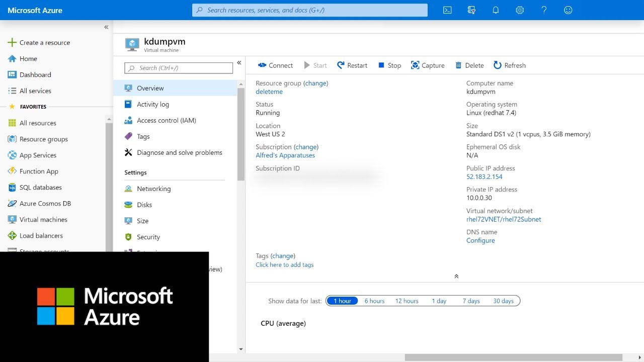Focus the top search resources box
This screenshot has width=644, height=362.
tap(310, 10)
